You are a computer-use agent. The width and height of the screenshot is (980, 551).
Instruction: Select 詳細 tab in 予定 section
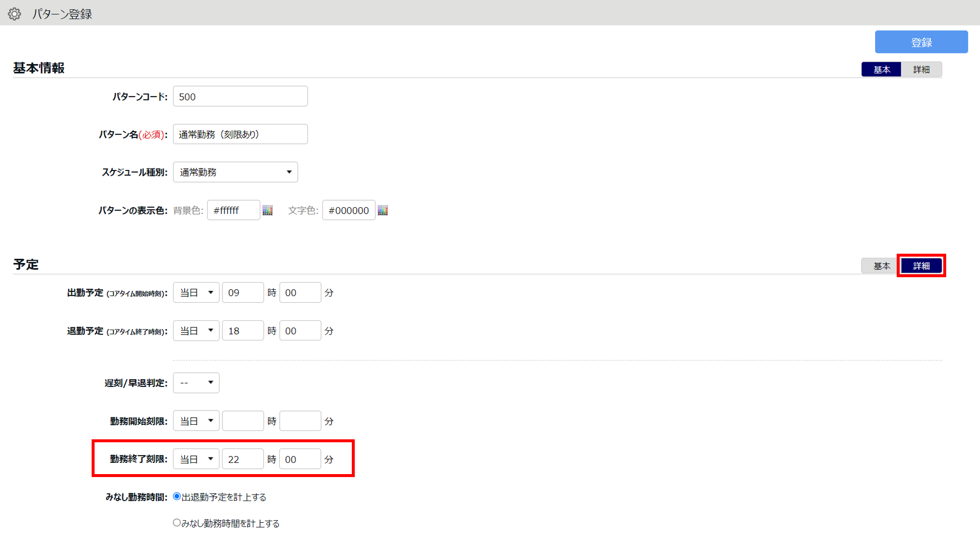[x=921, y=266]
